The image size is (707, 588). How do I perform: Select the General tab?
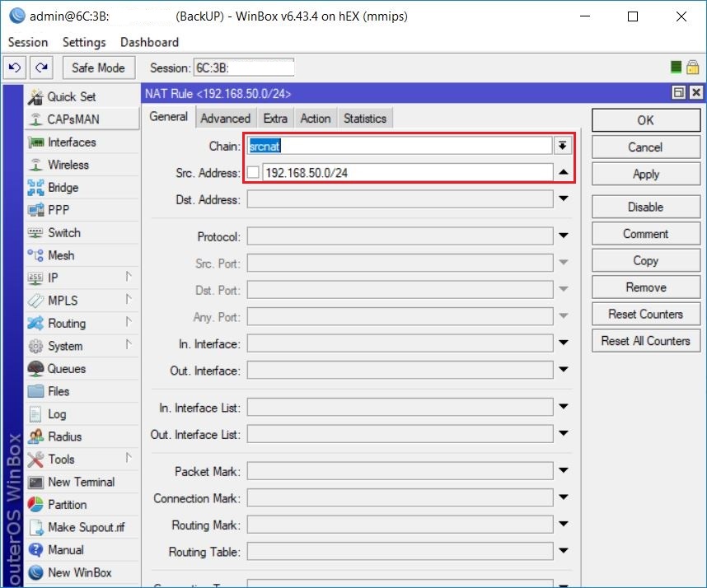[x=169, y=117]
